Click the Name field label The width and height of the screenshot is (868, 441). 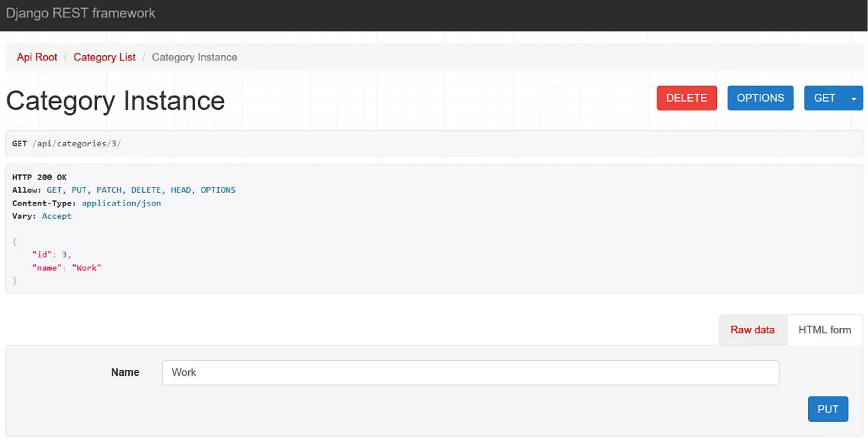(125, 372)
